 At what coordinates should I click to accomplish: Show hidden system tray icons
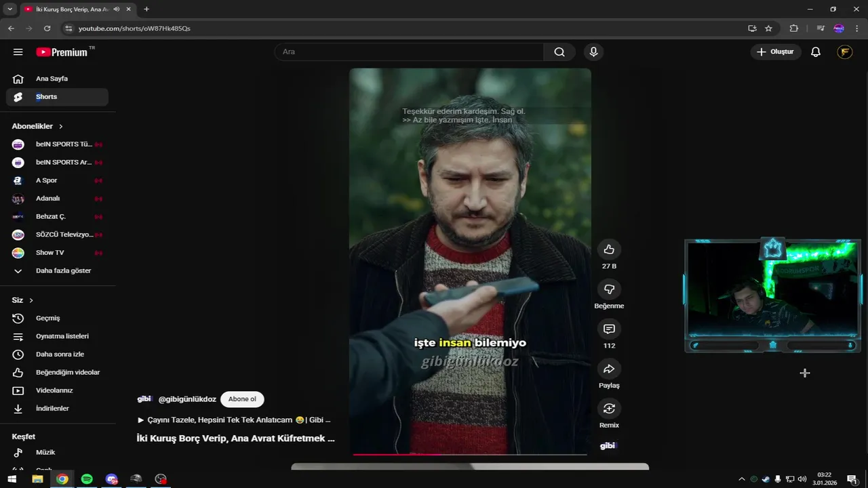point(742,479)
